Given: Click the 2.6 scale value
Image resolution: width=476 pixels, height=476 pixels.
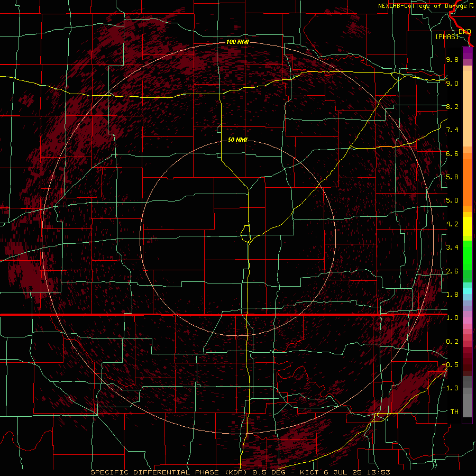Looking at the screenshot, I should coord(452,271).
